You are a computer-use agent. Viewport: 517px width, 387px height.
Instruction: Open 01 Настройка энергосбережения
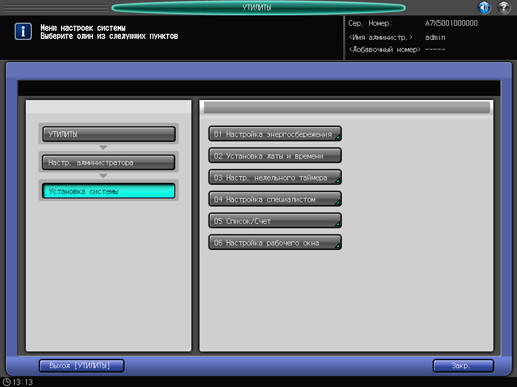275,134
